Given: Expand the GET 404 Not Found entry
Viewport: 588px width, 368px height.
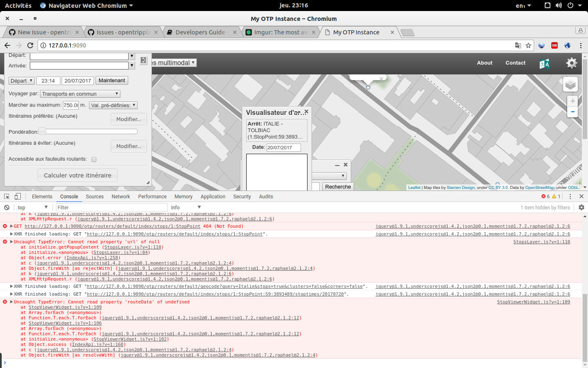Looking at the screenshot, I should (12, 227).
